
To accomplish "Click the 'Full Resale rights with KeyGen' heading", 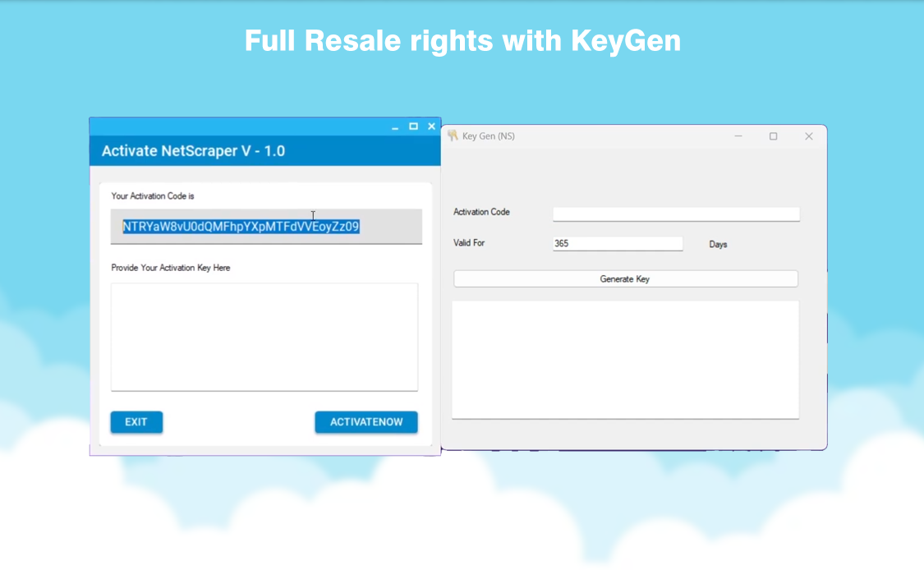I will (x=462, y=41).
